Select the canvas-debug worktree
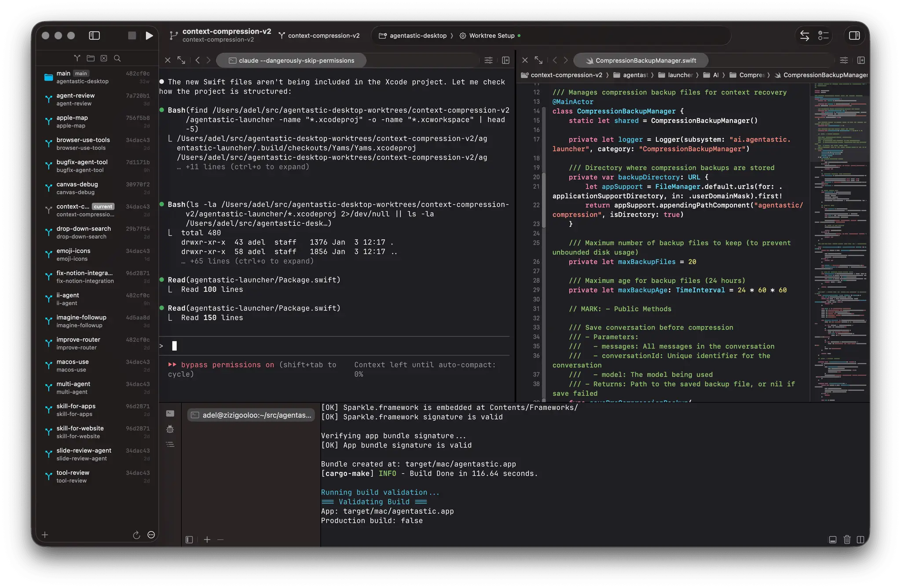The width and height of the screenshot is (901, 588). [97, 188]
